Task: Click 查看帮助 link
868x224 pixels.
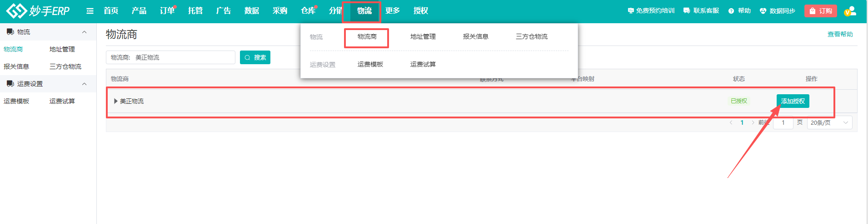Action: 840,34
